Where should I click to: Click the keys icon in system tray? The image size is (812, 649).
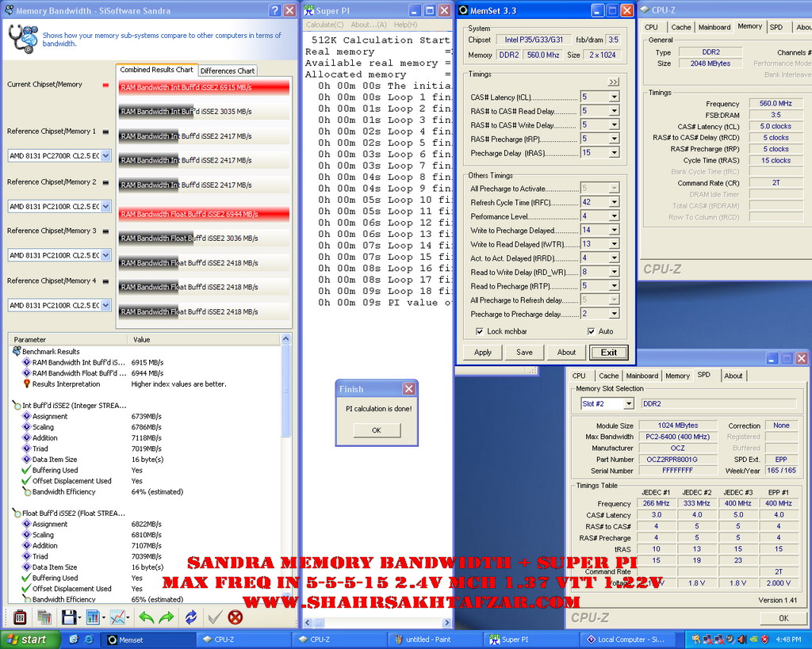[x=696, y=639]
